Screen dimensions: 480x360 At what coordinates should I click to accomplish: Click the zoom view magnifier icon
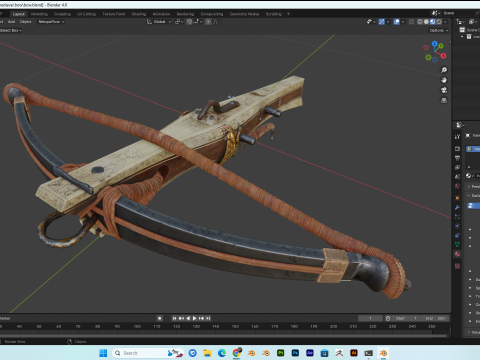click(x=444, y=70)
